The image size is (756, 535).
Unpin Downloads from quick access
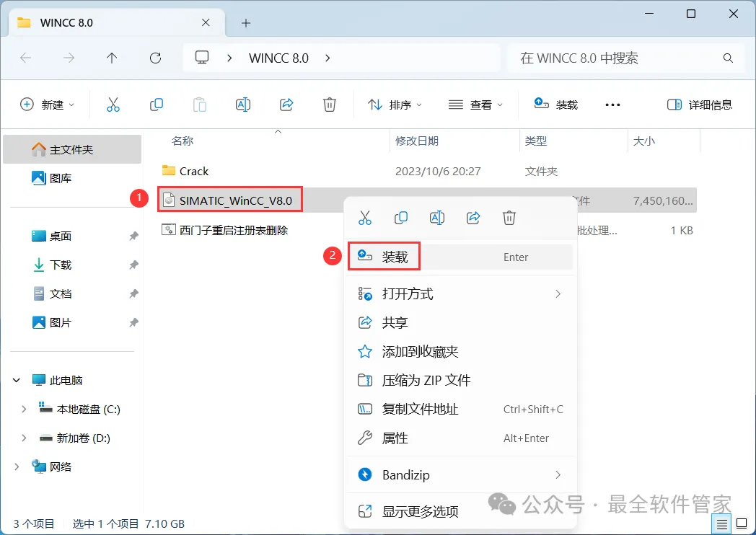tap(133, 265)
